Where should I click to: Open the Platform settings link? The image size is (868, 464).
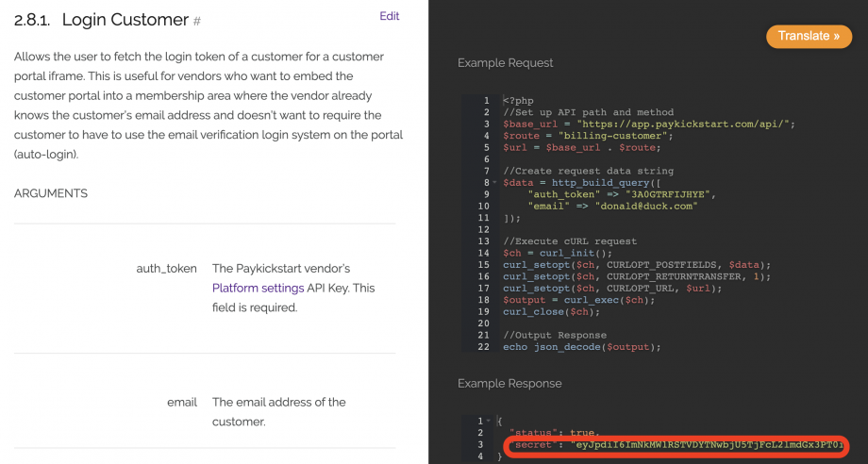pyautogui.click(x=258, y=289)
